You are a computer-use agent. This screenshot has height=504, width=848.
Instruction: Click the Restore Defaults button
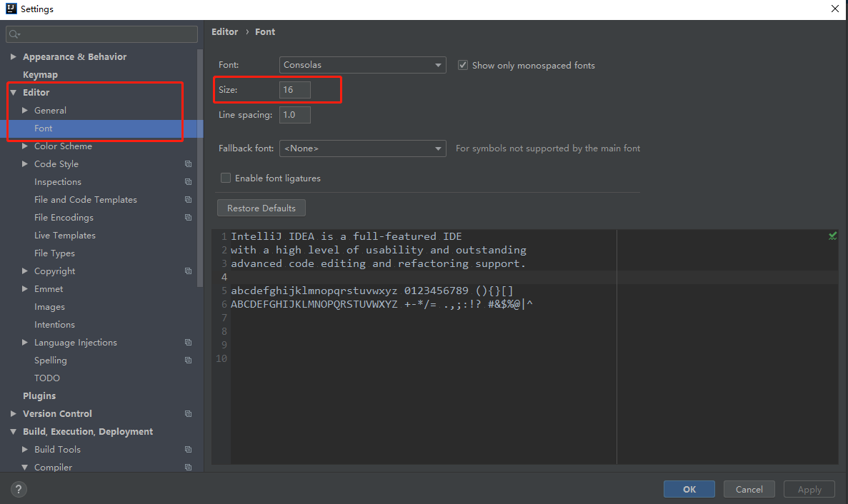[261, 208]
